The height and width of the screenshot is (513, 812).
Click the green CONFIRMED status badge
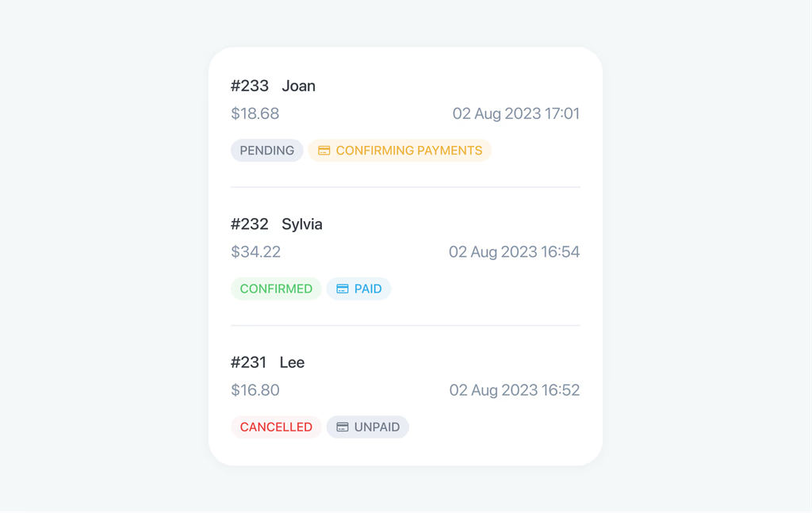tap(276, 289)
